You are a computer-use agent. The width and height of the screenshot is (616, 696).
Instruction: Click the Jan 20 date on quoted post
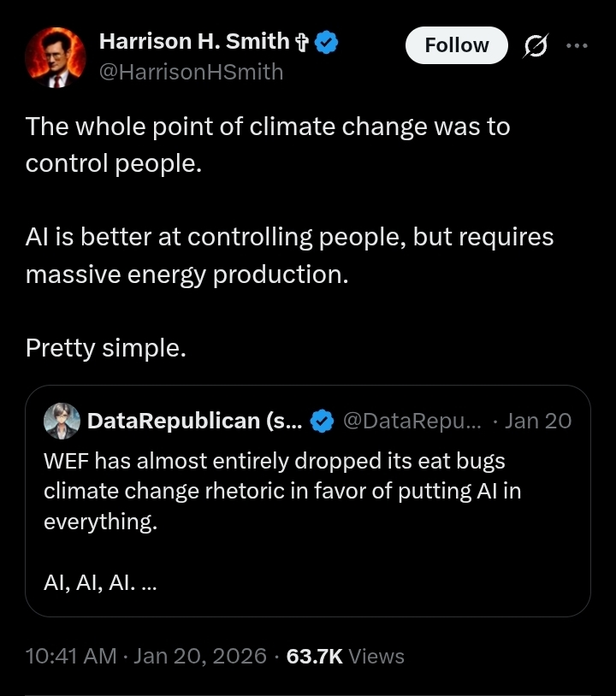tap(538, 421)
